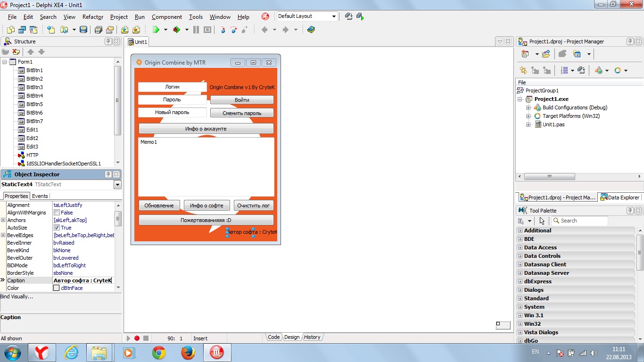Screen dimensions: 644x362
Task: Select the Логин edit field
Action: [x=172, y=87]
